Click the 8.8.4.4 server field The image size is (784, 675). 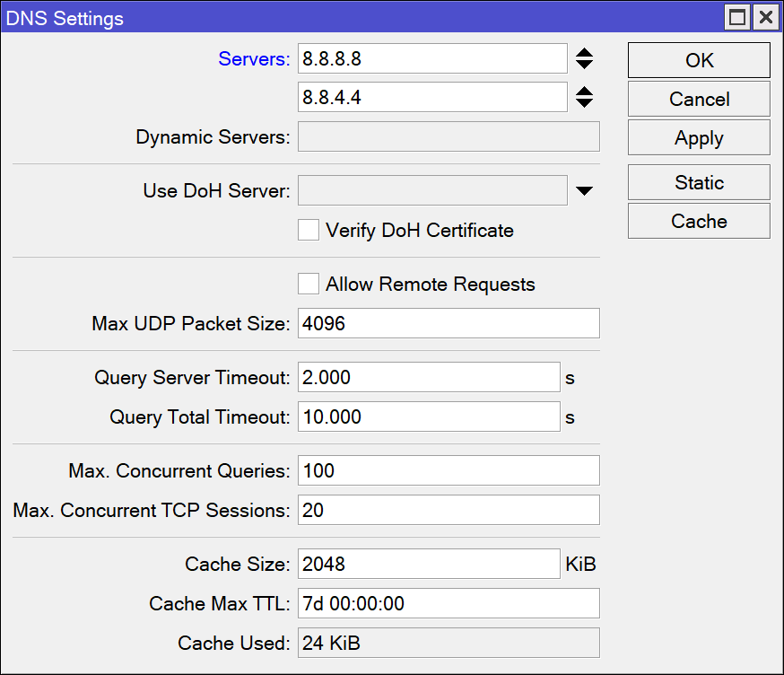pos(432,97)
